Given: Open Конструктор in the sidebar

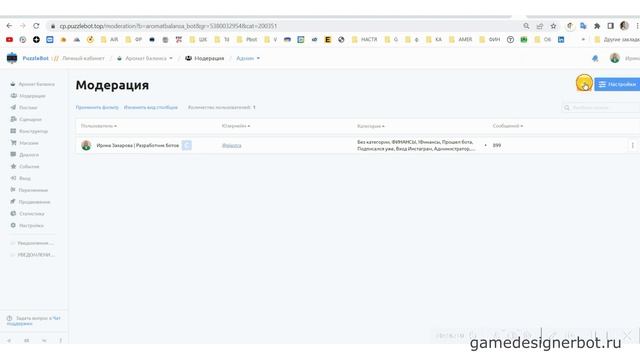Looking at the screenshot, I should click(29, 131).
